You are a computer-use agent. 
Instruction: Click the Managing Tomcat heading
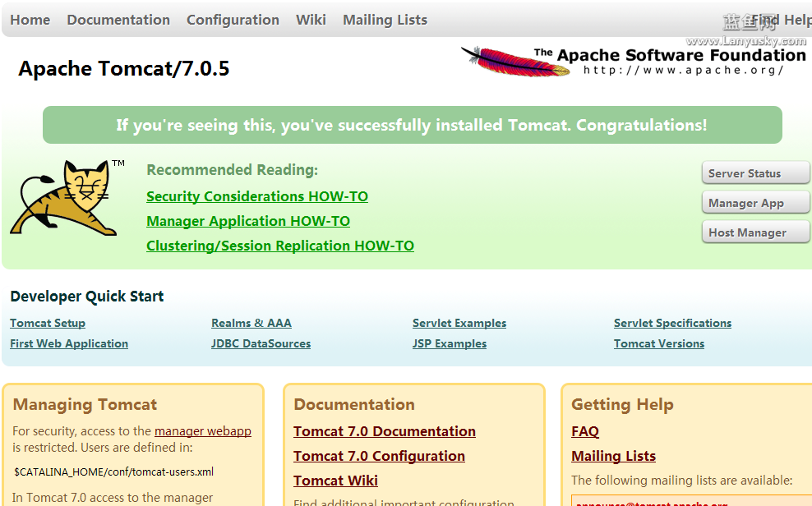point(85,404)
